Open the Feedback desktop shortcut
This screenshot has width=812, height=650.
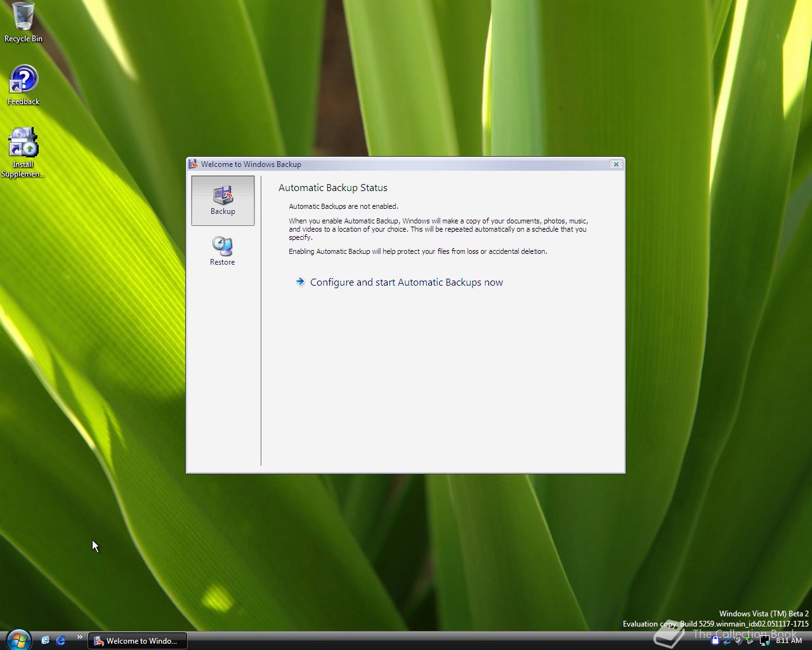[23, 85]
